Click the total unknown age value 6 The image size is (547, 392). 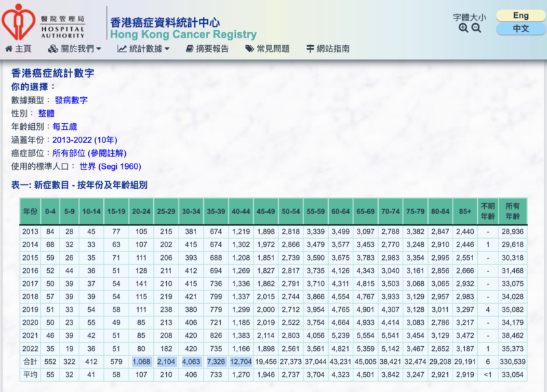click(x=488, y=362)
